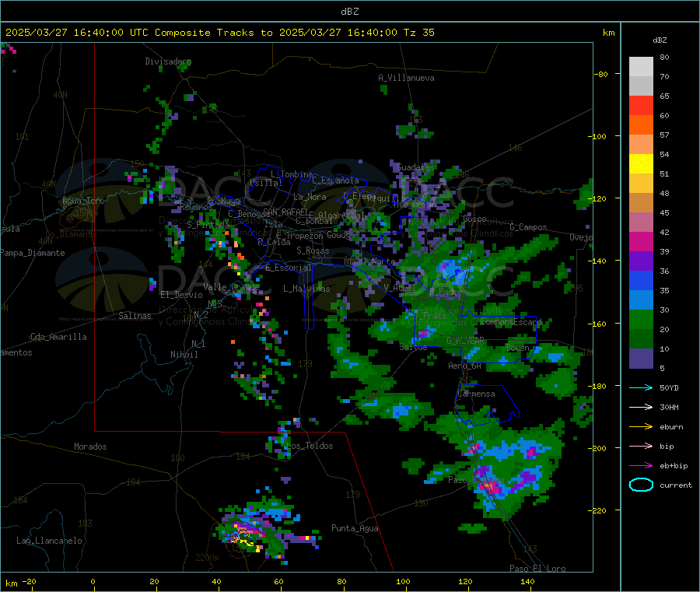Select the magenta 39-42 dBZ swatch
Screen dimensions: 700x592
click(x=641, y=241)
